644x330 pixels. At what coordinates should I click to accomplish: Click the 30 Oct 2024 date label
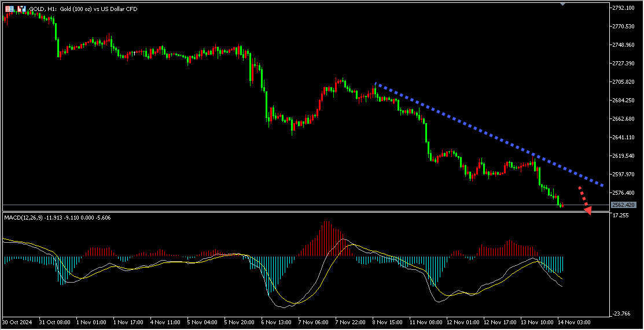(x=17, y=322)
